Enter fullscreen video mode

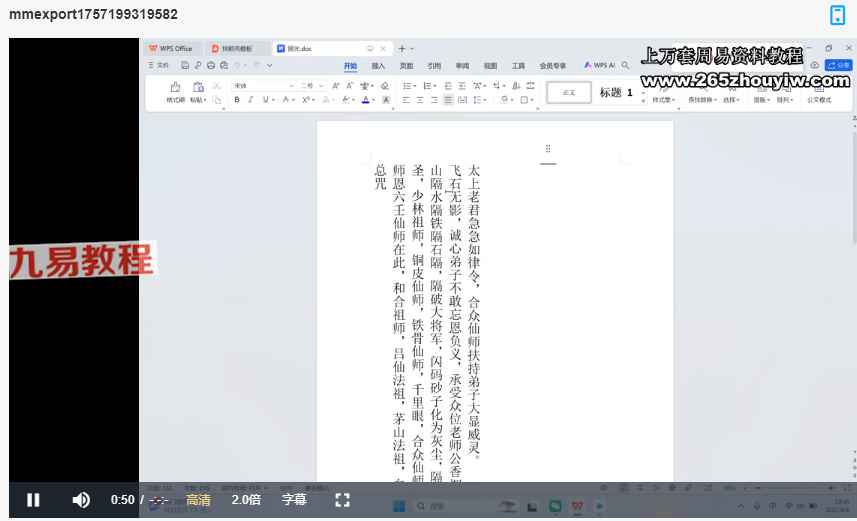tap(342, 500)
